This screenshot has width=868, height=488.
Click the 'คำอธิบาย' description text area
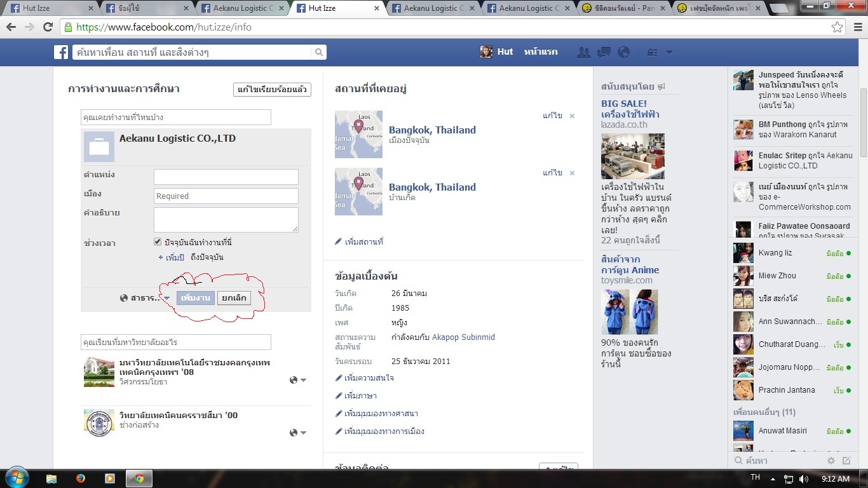[x=226, y=220]
